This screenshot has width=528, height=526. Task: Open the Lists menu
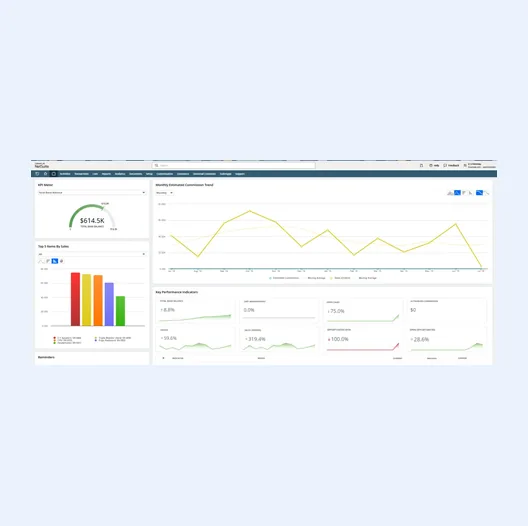95,174
